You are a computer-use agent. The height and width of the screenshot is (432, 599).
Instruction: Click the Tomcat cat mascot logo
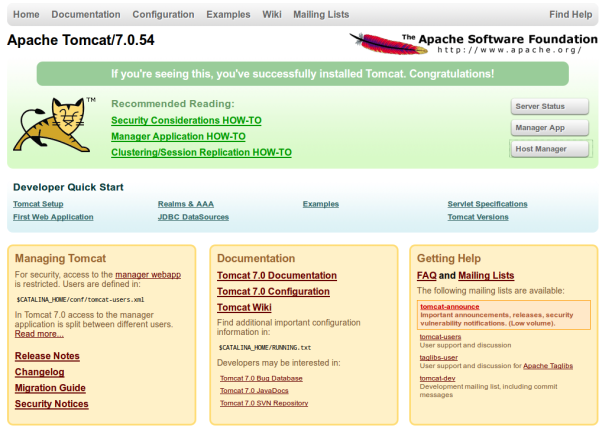[x=54, y=125]
